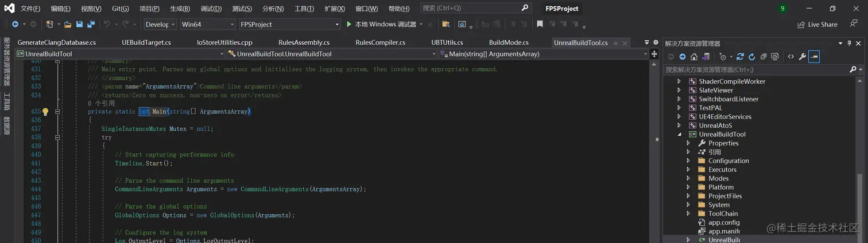Open the 调试(D) menu

pyautogui.click(x=211, y=9)
